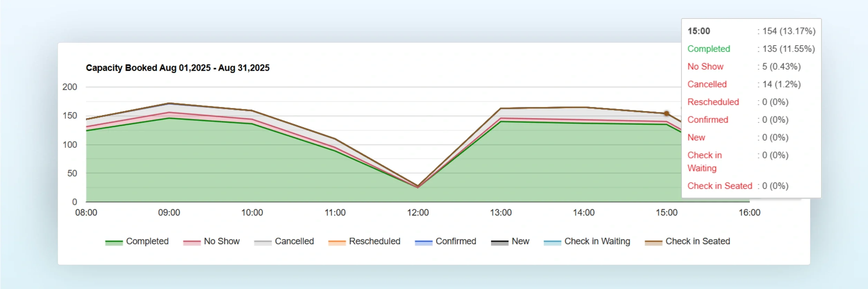Viewport: 868px width, 289px height.
Task: Click the pink No Show legend swatch
Action: 192,243
